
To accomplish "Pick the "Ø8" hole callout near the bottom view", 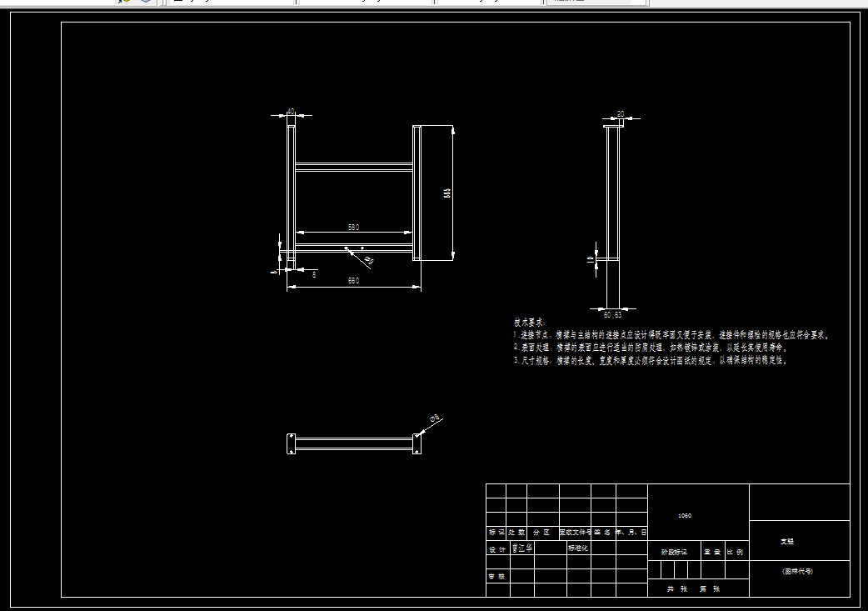I will pos(435,418).
